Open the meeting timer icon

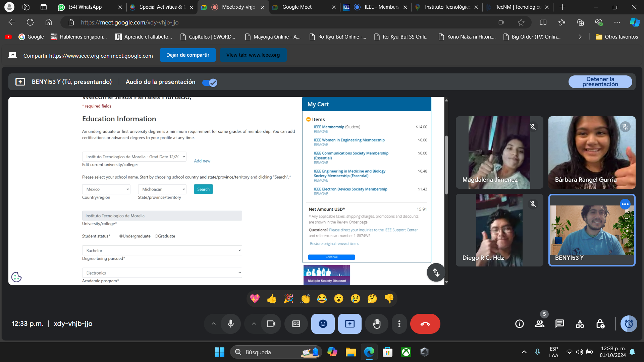click(629, 324)
